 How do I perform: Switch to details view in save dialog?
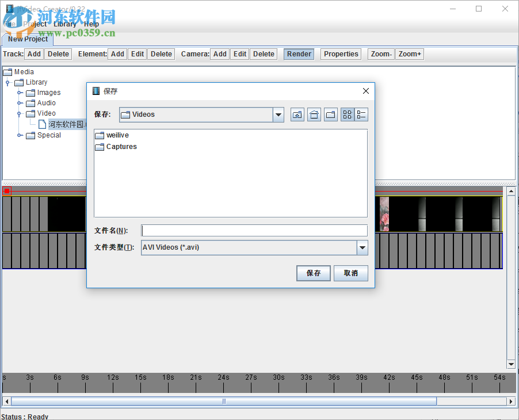[x=361, y=114]
